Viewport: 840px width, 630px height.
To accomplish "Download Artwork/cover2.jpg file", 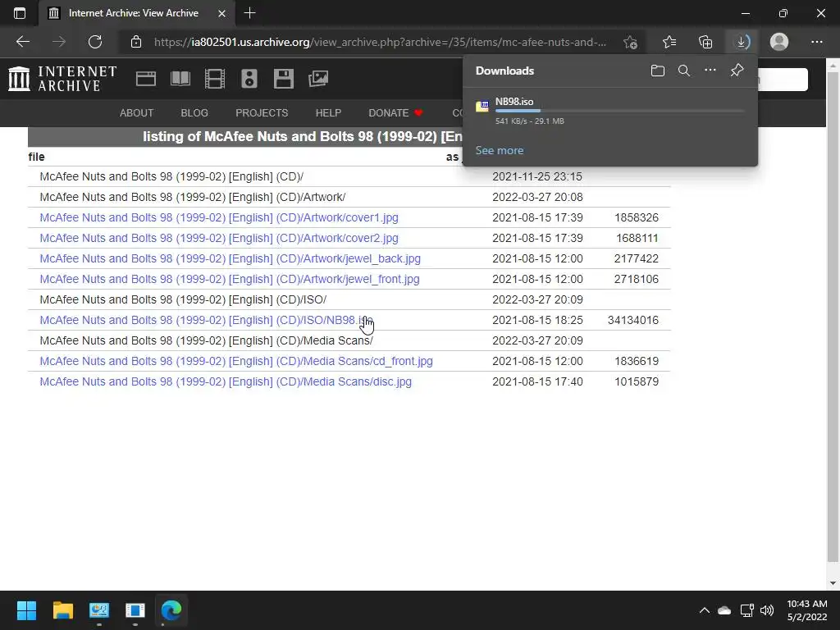I will [219, 238].
